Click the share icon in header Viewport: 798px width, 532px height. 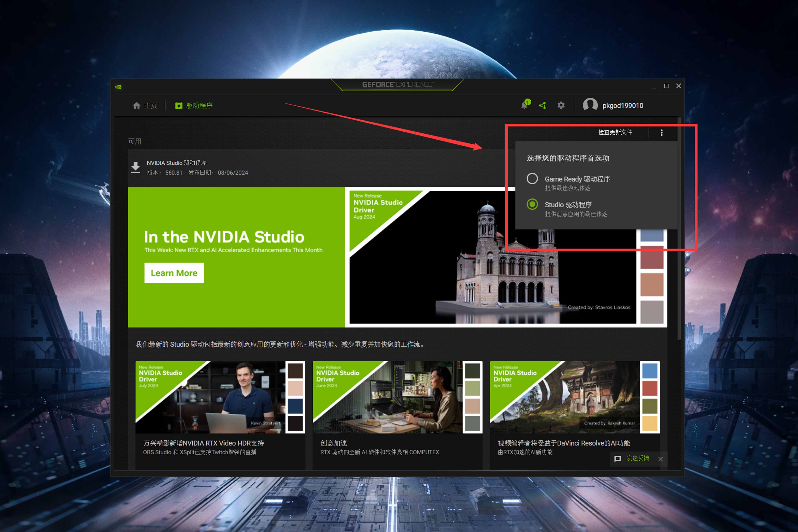[x=543, y=105]
